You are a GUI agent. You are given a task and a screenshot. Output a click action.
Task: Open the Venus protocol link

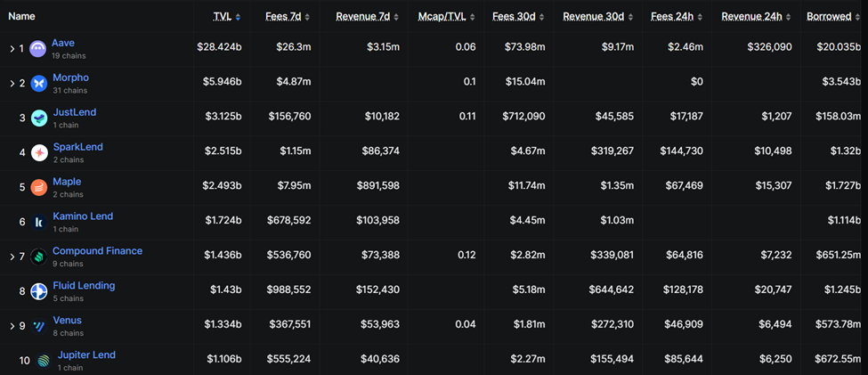click(x=67, y=321)
